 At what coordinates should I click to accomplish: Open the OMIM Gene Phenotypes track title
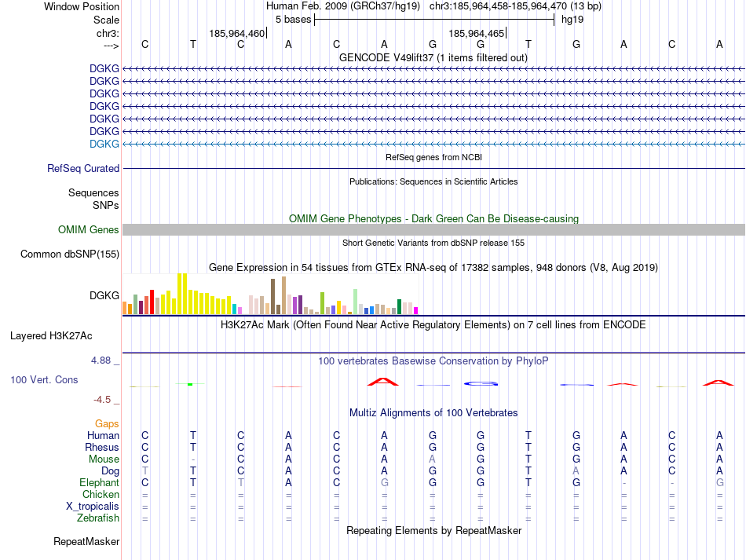(x=433, y=218)
